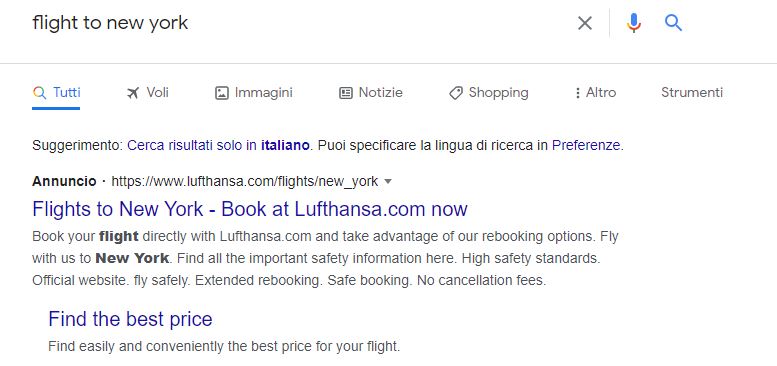Open Flights to New York Lufthansa link
This screenshot has height=366, width=777.
(x=250, y=209)
